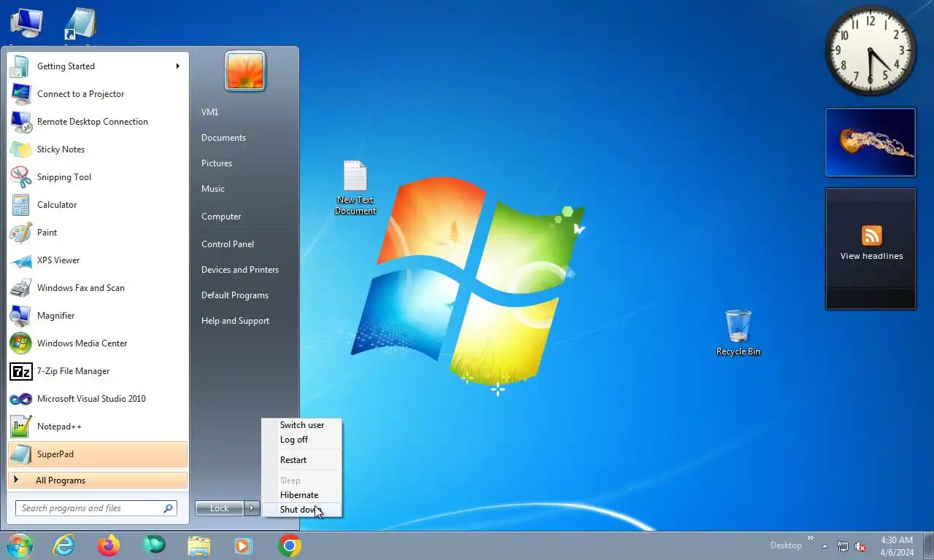Click the arrow next to Lock button

[x=252, y=508]
